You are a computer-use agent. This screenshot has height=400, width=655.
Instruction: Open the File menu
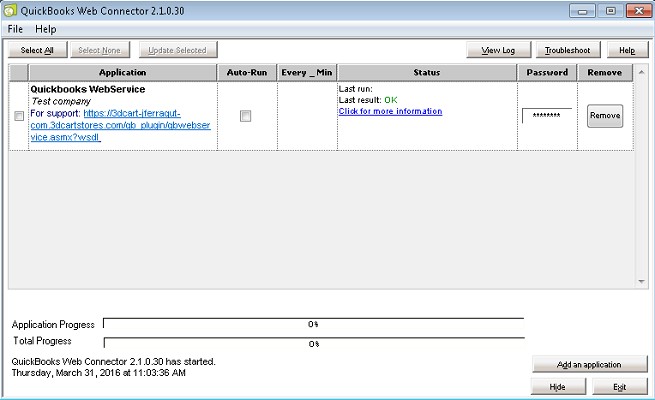point(15,29)
